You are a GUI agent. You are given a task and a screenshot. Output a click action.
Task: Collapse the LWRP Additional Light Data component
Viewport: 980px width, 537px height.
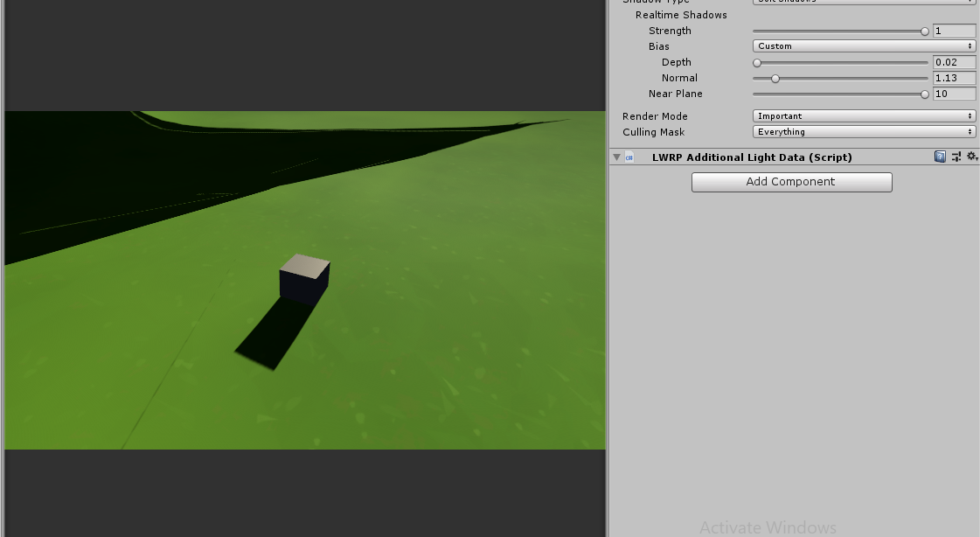click(x=616, y=157)
